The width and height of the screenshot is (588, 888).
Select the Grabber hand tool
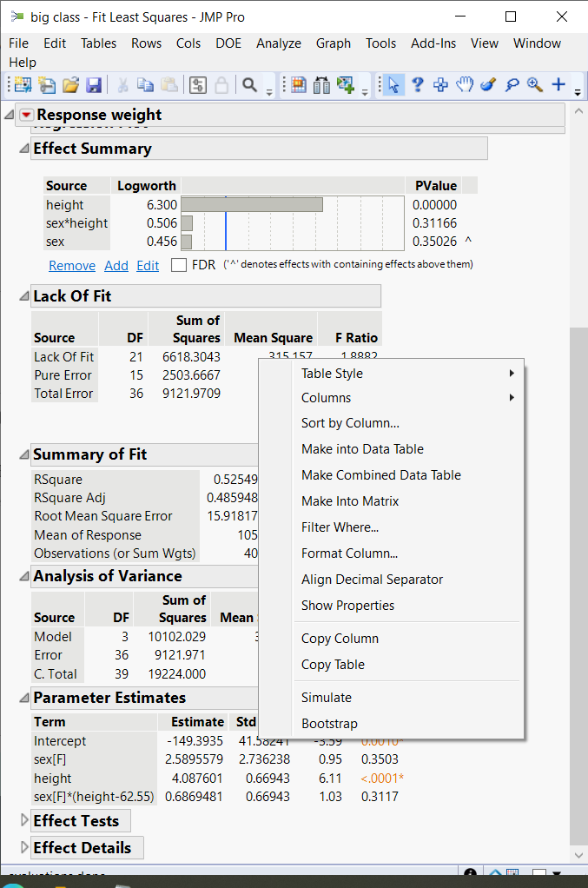[x=465, y=84]
